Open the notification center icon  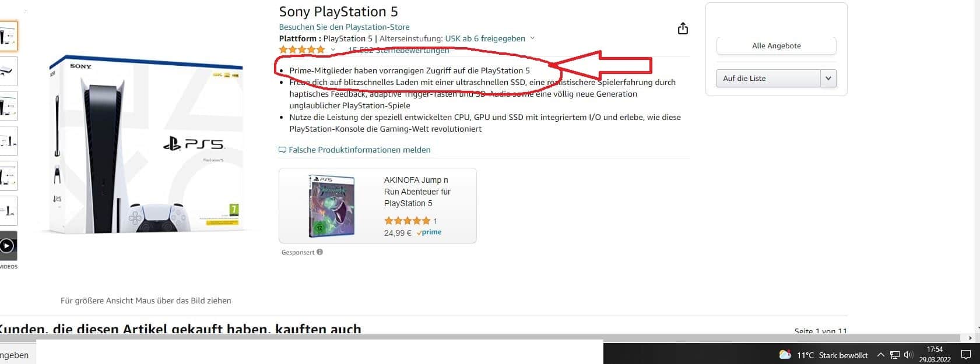[x=965, y=355]
